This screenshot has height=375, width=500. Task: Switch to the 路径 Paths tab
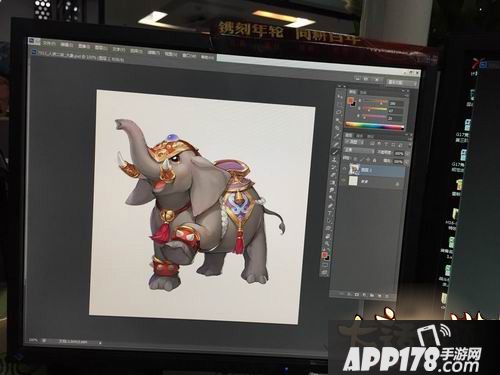[370, 137]
